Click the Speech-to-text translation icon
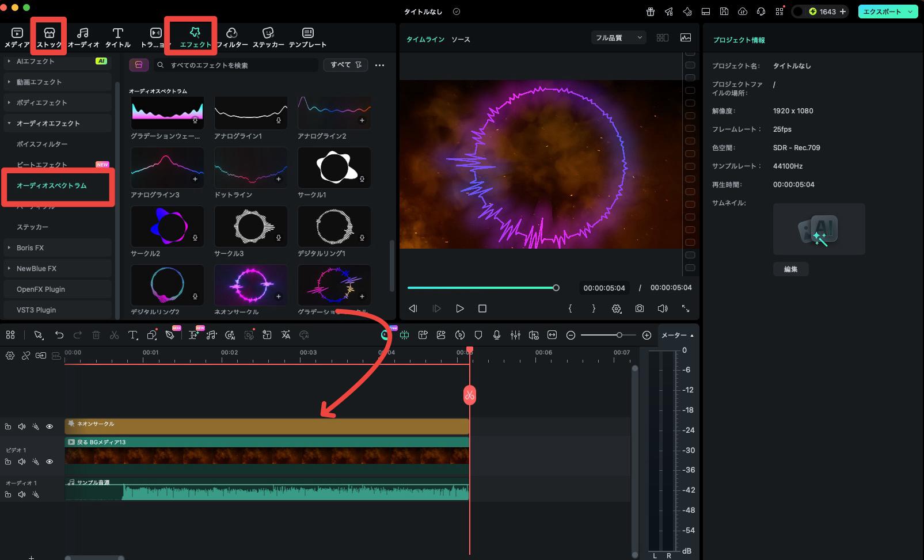 [x=286, y=334]
